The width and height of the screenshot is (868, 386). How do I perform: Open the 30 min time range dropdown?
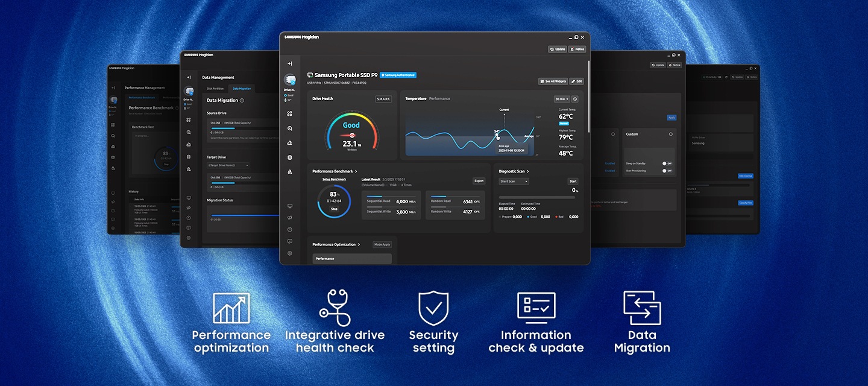[x=562, y=99]
